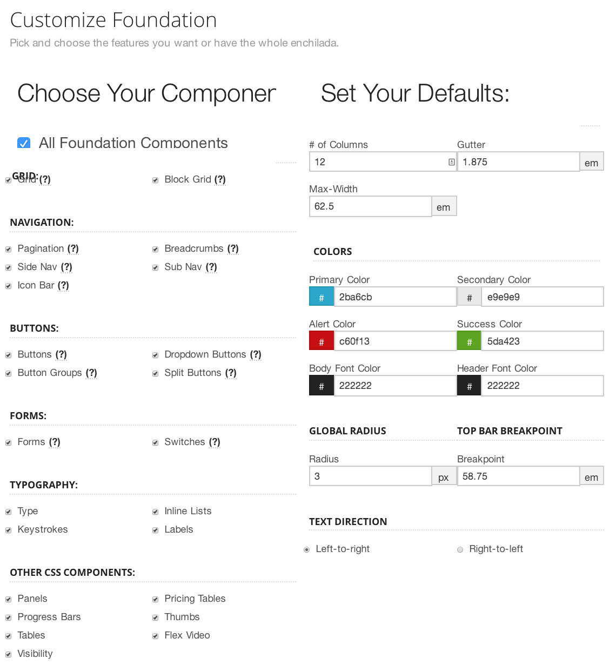The height and width of the screenshot is (672, 616).
Task: Click the Radius input field
Action: 370,476
